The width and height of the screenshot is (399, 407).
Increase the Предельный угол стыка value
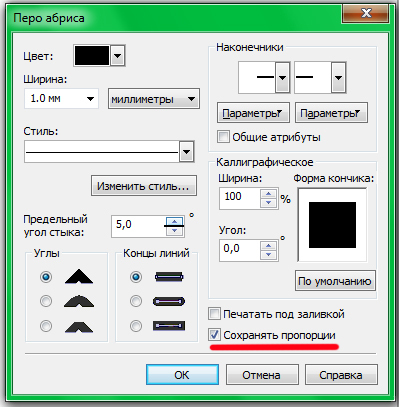click(174, 221)
